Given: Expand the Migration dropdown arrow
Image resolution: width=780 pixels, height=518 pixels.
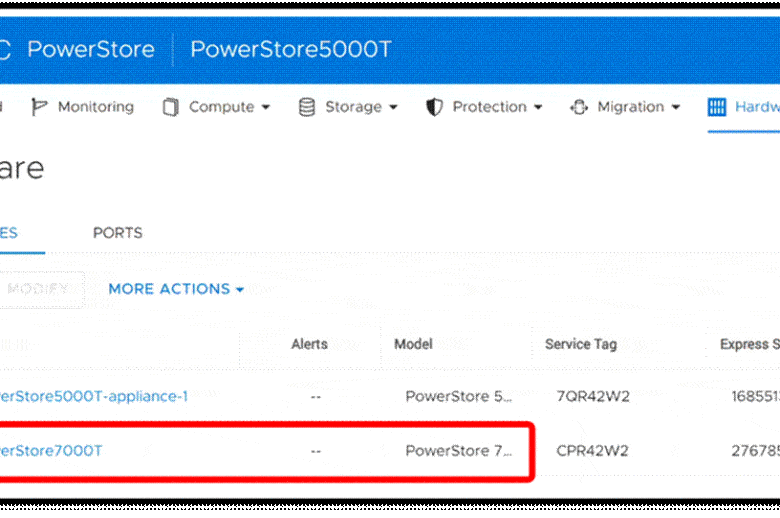Looking at the screenshot, I should point(676,107).
